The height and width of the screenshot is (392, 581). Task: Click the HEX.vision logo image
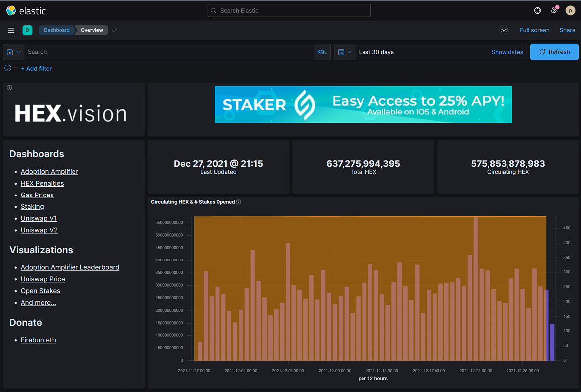click(71, 113)
